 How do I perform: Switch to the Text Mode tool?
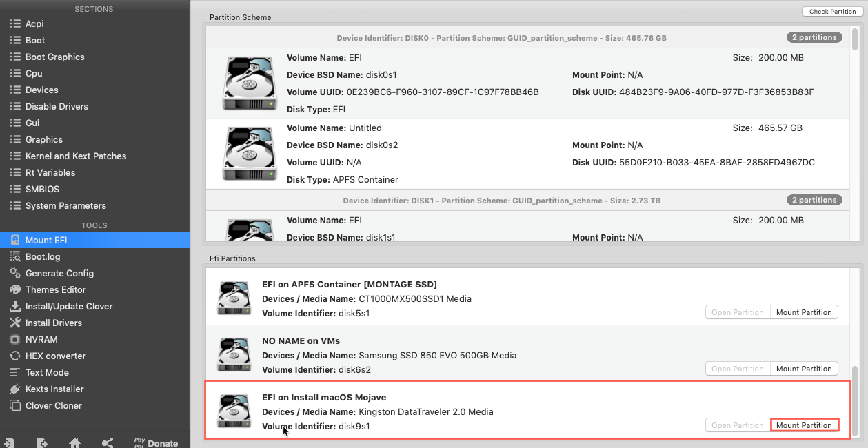(x=94, y=372)
